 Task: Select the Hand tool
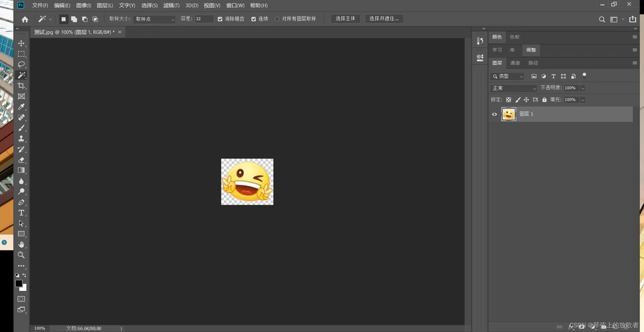point(21,244)
